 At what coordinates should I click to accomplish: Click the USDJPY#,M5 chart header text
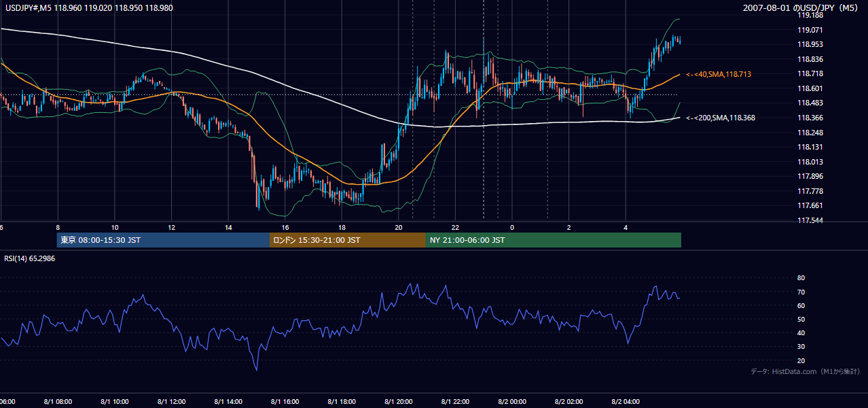[x=88, y=8]
